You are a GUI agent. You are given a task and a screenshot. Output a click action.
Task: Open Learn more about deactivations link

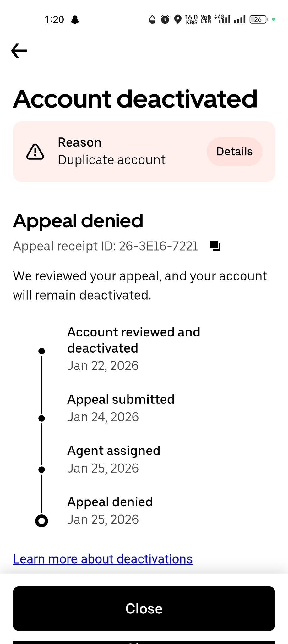[x=103, y=559]
